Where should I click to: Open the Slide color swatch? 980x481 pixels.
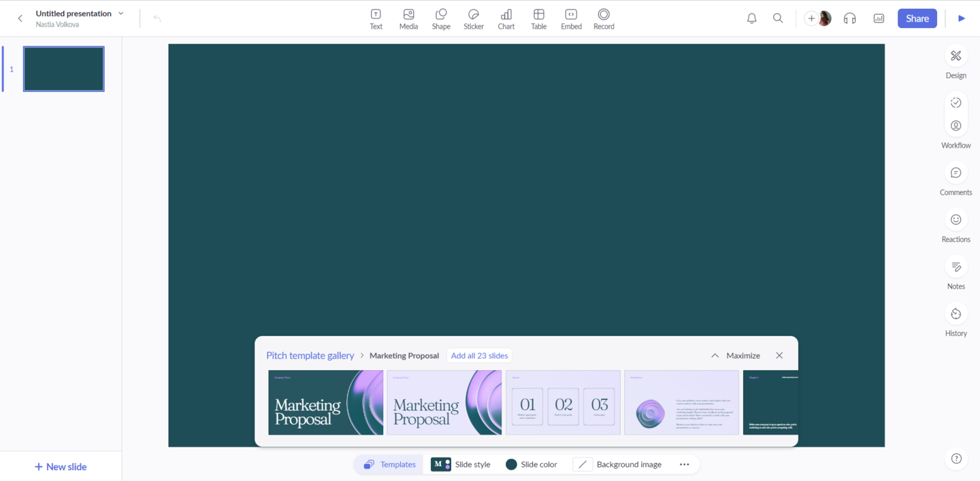pos(532,465)
